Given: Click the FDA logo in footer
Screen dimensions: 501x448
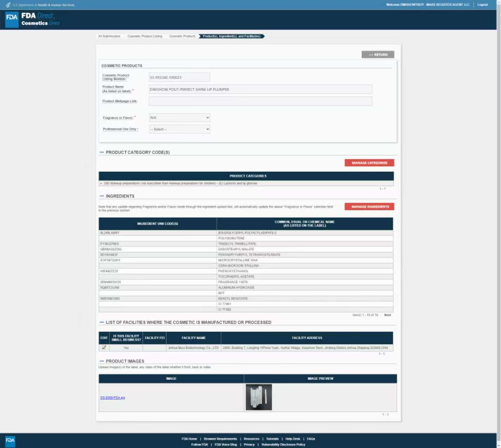Looking at the screenshot, I should tap(10, 440).
